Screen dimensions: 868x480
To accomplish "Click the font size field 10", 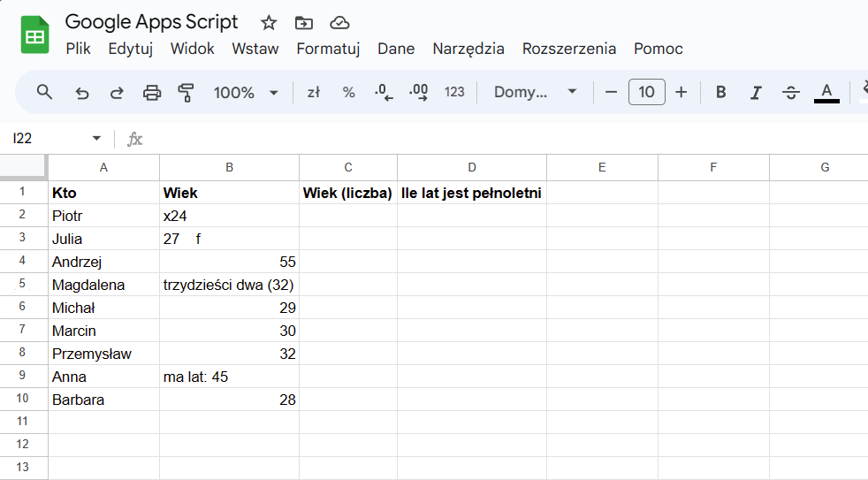I will 646,92.
